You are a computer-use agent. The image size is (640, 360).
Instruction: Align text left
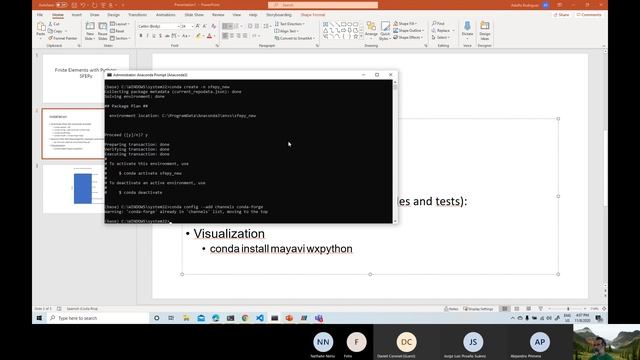tap(225, 36)
